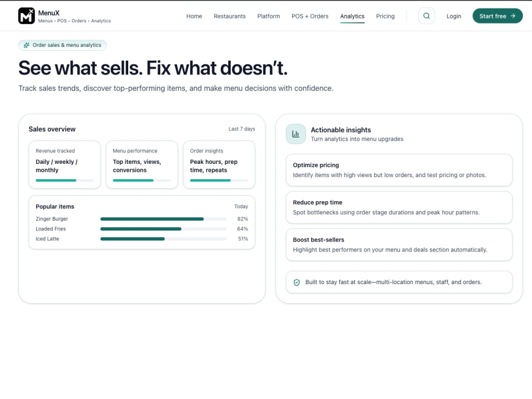The image size is (532, 399).
Task: Click the 'Popular items' heading
Action: (x=55, y=206)
